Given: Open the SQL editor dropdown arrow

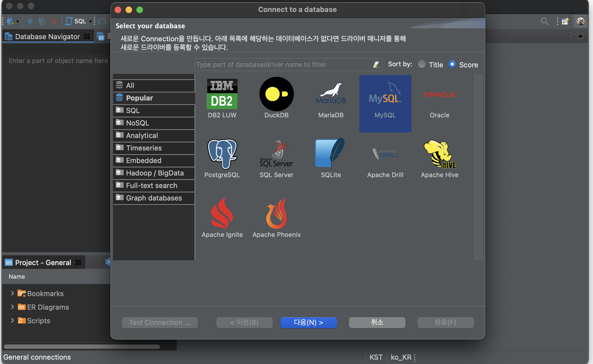Looking at the screenshot, I should [90, 21].
